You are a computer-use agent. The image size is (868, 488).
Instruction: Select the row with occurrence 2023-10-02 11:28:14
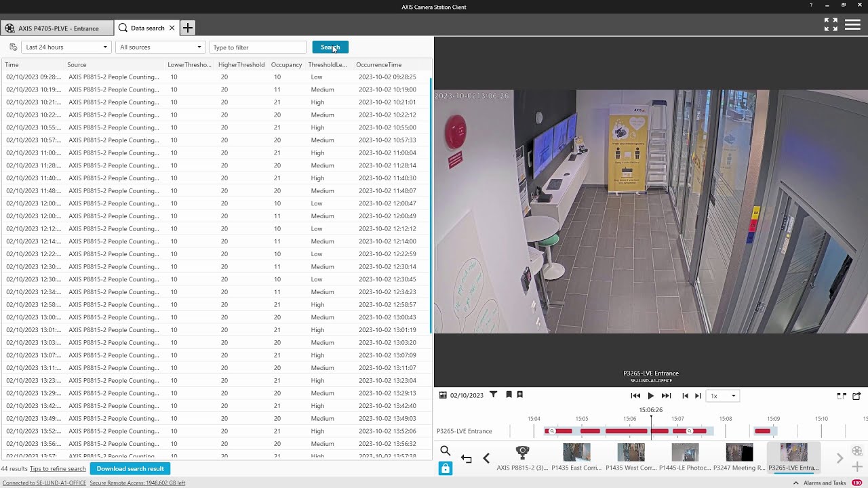click(216, 165)
